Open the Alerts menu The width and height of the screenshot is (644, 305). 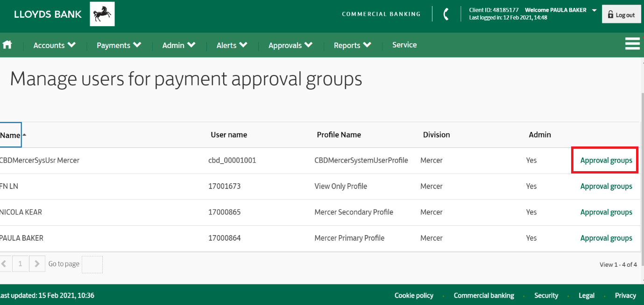[232, 45]
